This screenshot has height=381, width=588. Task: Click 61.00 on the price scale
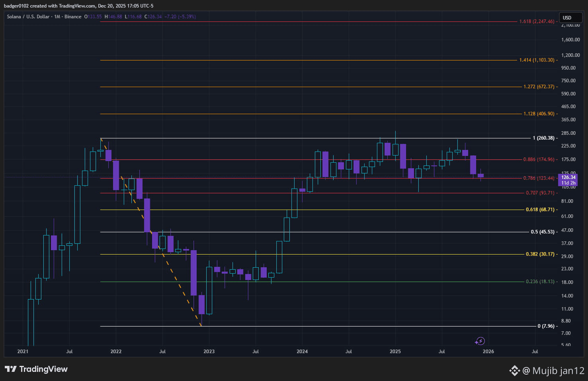(x=567, y=216)
